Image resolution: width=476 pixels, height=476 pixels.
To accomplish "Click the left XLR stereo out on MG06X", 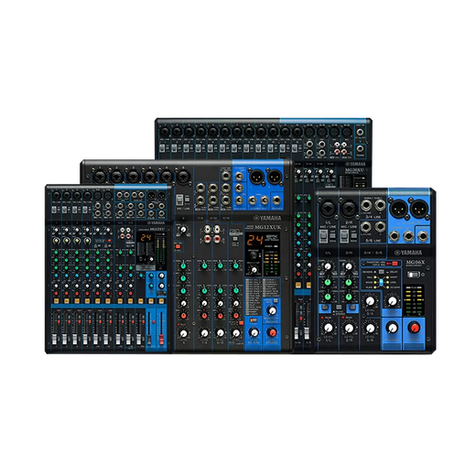I will click(398, 209).
